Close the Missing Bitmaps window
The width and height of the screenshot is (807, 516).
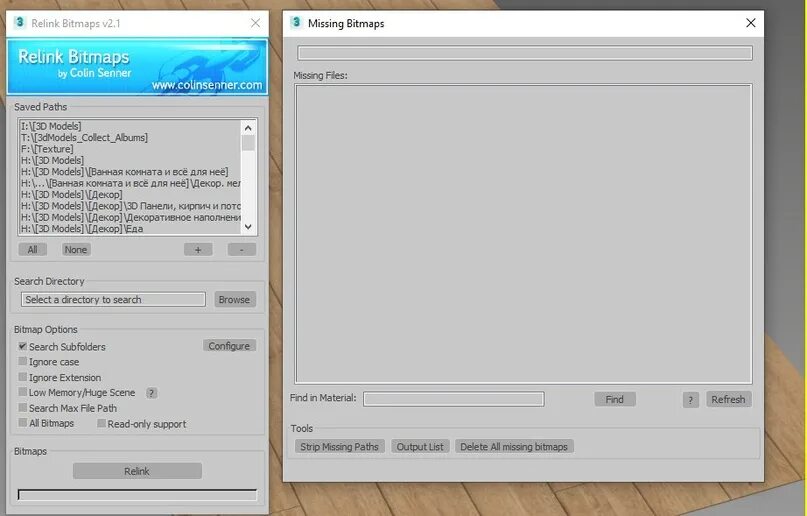[750, 23]
